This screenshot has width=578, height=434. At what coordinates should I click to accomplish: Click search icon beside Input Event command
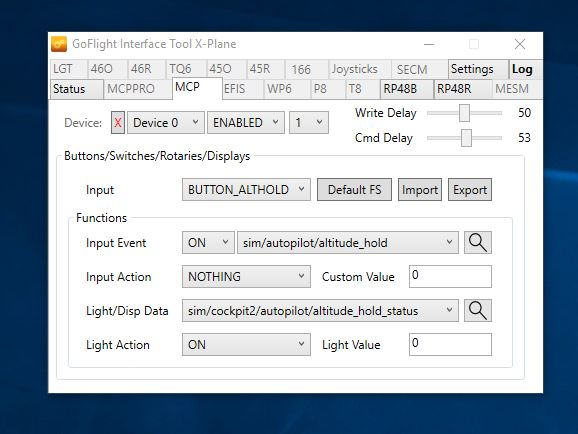point(478,243)
